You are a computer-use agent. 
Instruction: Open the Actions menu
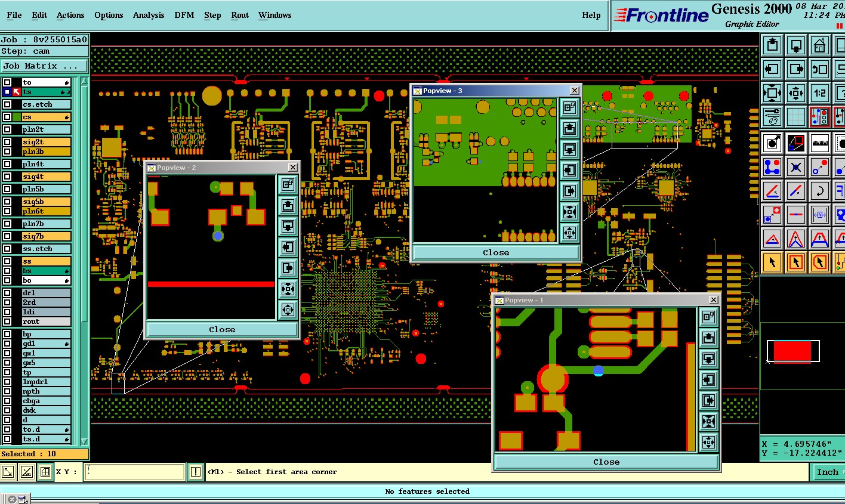[x=70, y=15]
